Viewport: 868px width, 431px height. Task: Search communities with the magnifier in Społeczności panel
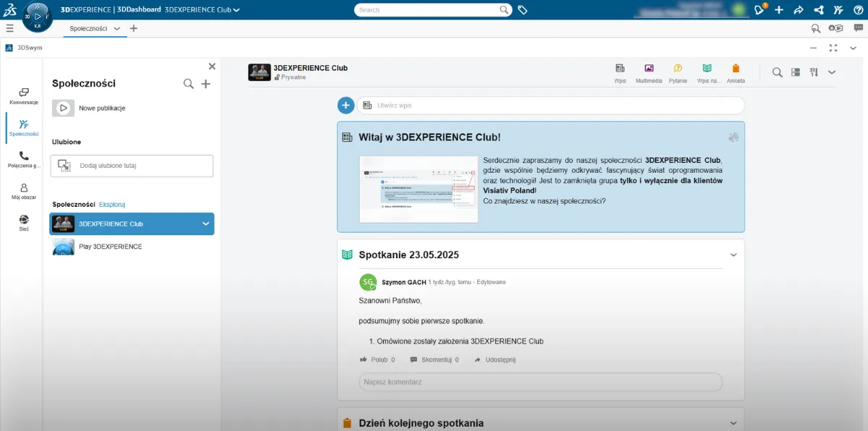tap(189, 84)
